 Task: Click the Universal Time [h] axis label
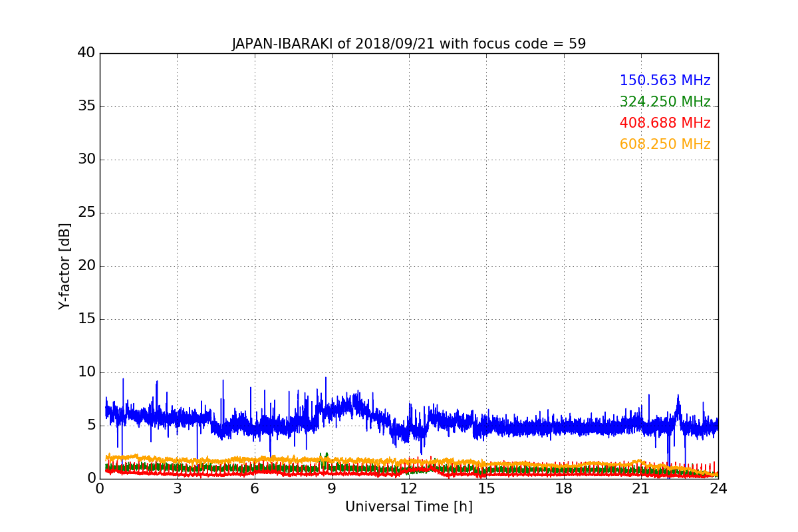[409, 507]
